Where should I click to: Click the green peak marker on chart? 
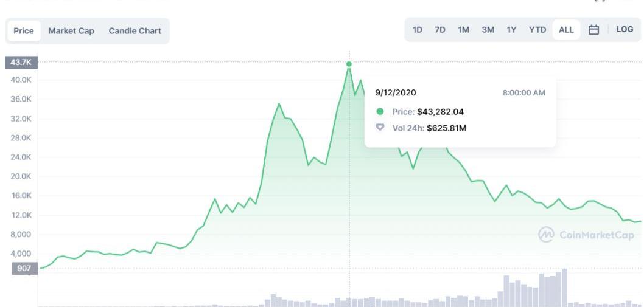pyautogui.click(x=349, y=64)
